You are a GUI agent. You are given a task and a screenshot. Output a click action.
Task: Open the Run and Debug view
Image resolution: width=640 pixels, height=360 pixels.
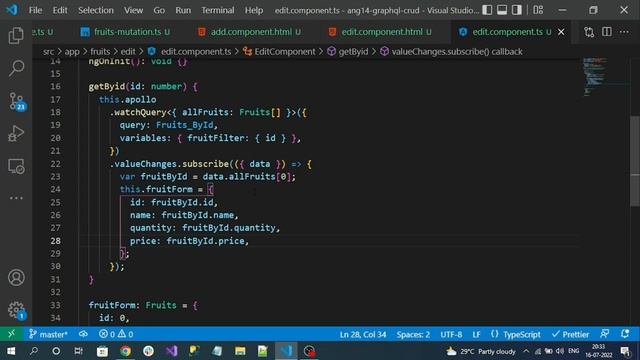(x=16, y=133)
